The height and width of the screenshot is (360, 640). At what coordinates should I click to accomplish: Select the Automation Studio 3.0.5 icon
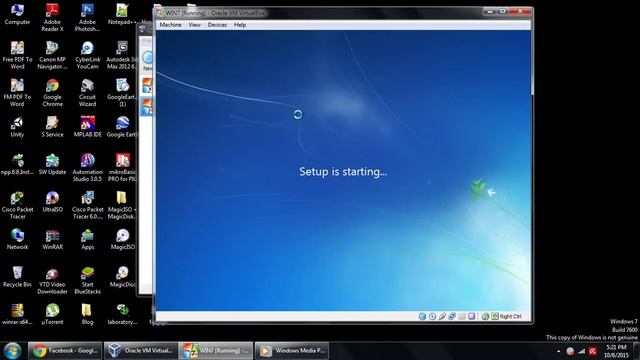coord(87,168)
